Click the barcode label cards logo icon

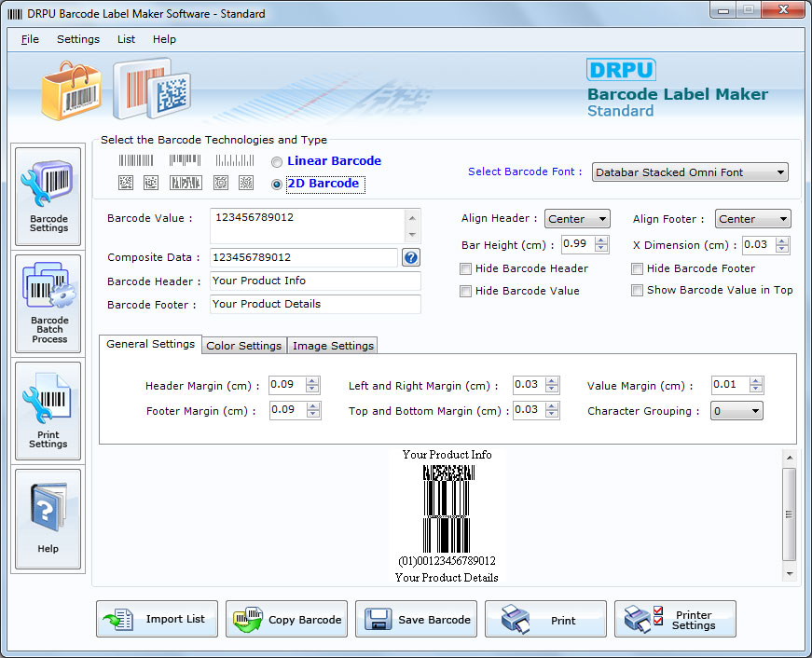[x=152, y=89]
